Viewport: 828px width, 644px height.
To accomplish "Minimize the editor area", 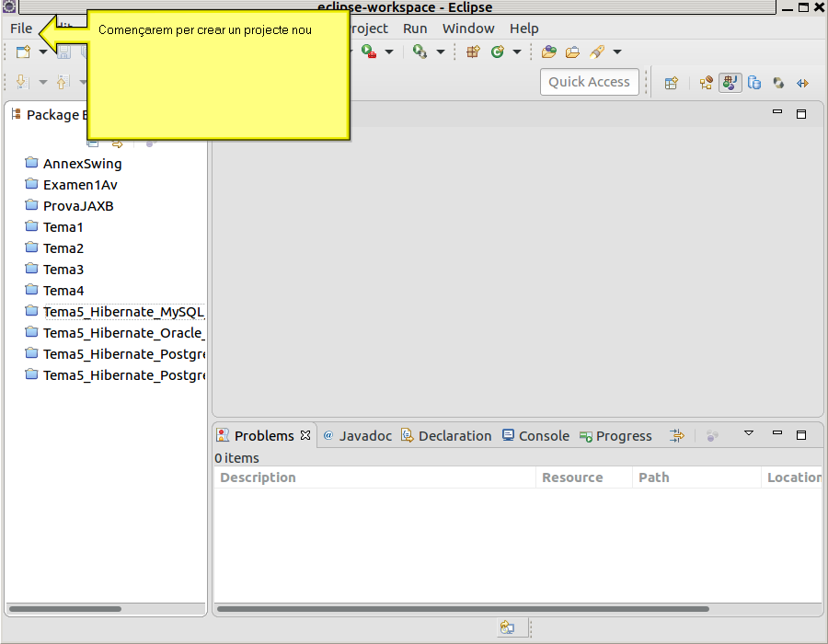I will pyautogui.click(x=777, y=112).
